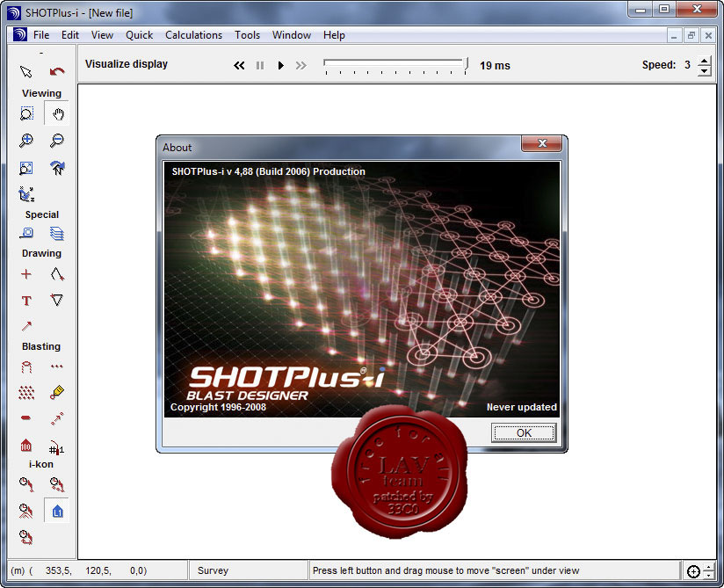
Task: Click the zoom in magnifier
Action: click(26, 141)
